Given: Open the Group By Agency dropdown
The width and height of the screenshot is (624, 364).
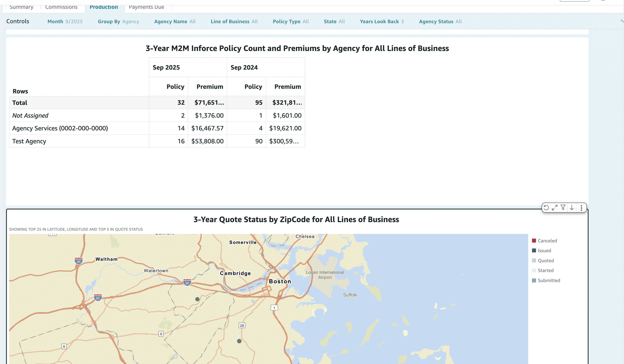Looking at the screenshot, I should click(x=118, y=22).
